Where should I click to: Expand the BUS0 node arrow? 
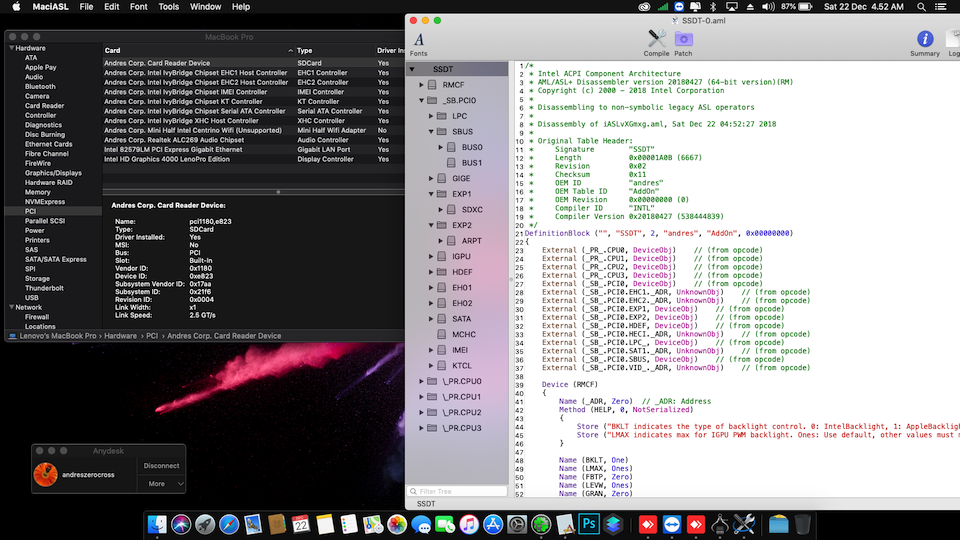441,147
